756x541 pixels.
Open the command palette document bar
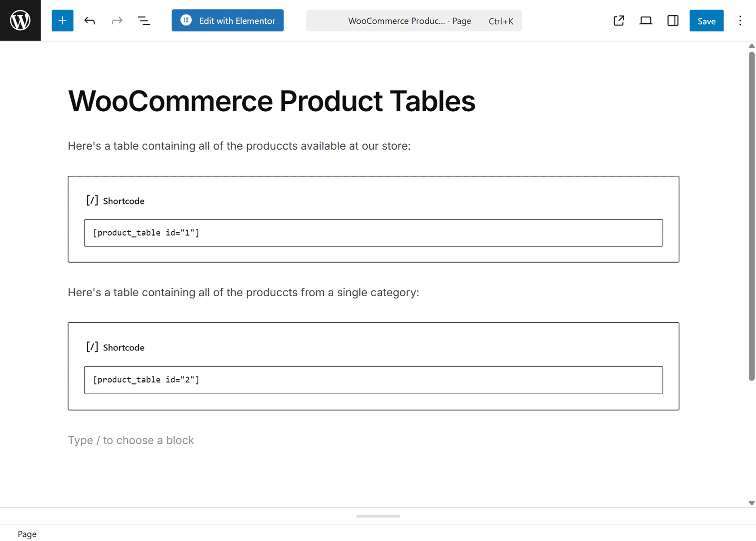click(x=414, y=21)
